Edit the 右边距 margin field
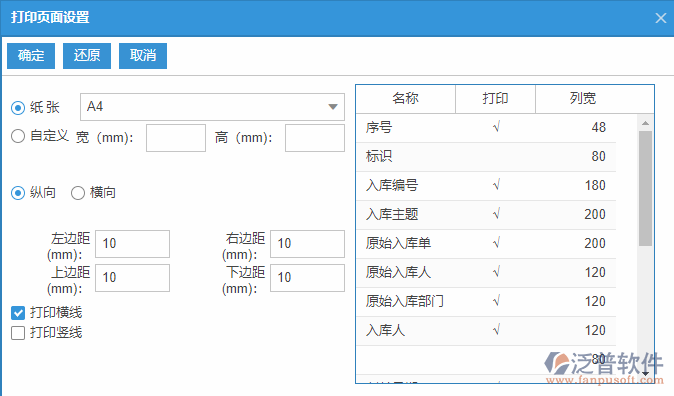This screenshot has width=674, height=396. coord(307,244)
